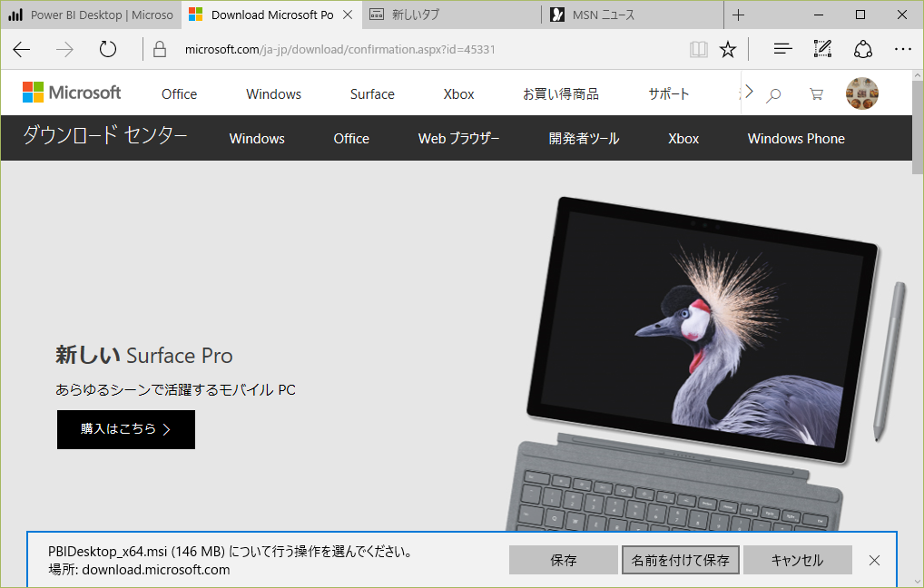Open Windows in download center bar
Viewport: 924px width, 588px height.
(257, 139)
